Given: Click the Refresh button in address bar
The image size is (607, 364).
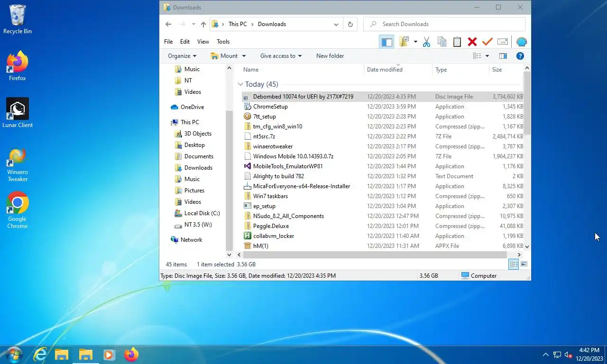Looking at the screenshot, I should (x=350, y=24).
